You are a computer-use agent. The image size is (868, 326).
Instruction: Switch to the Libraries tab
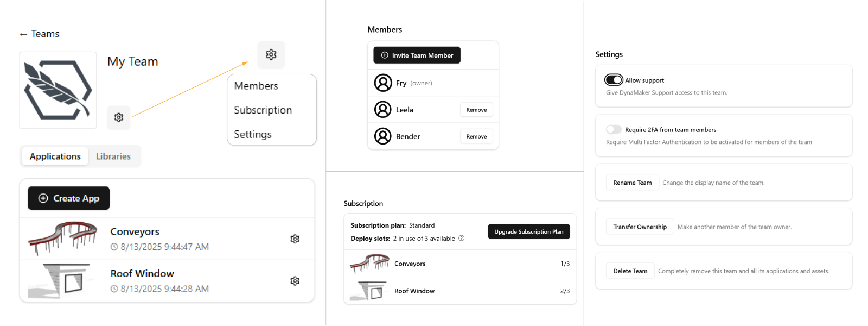click(x=113, y=156)
